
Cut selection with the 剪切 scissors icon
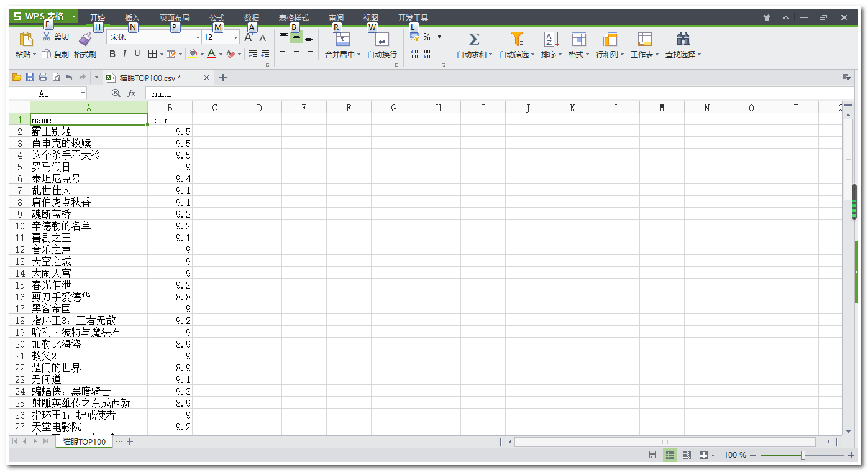(47, 37)
